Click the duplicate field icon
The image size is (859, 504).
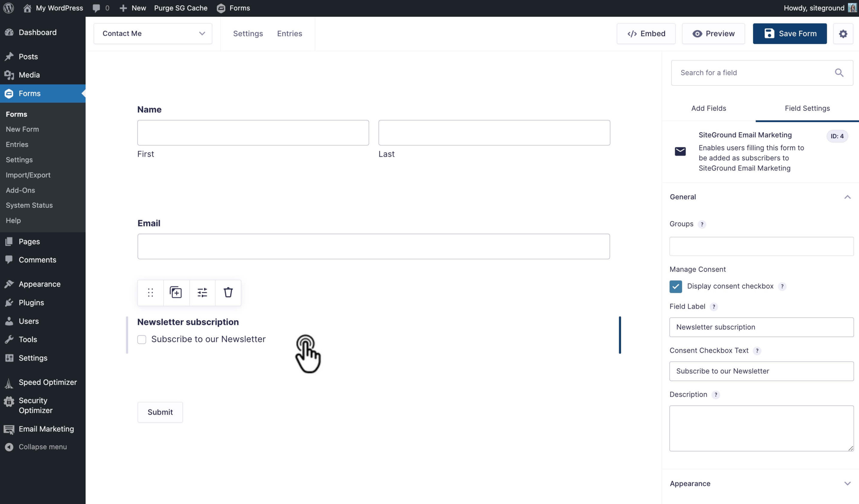[x=176, y=293]
